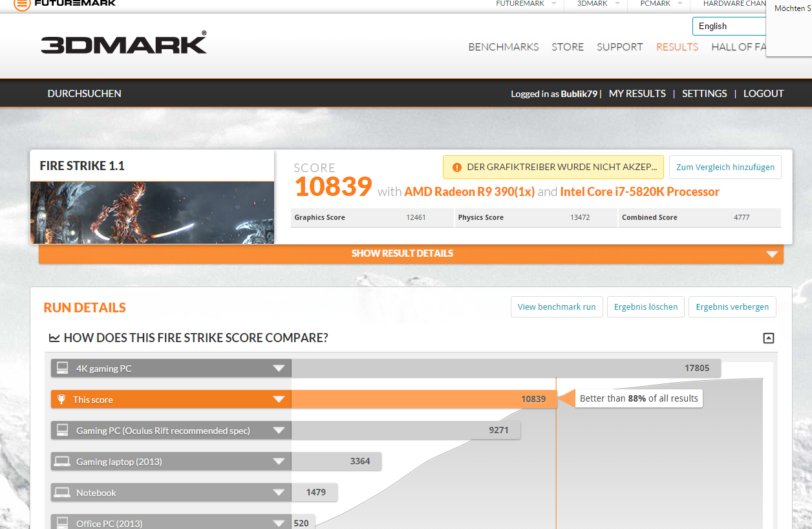Click the chart icon beside the compare heading
812x529 pixels.
click(54, 338)
